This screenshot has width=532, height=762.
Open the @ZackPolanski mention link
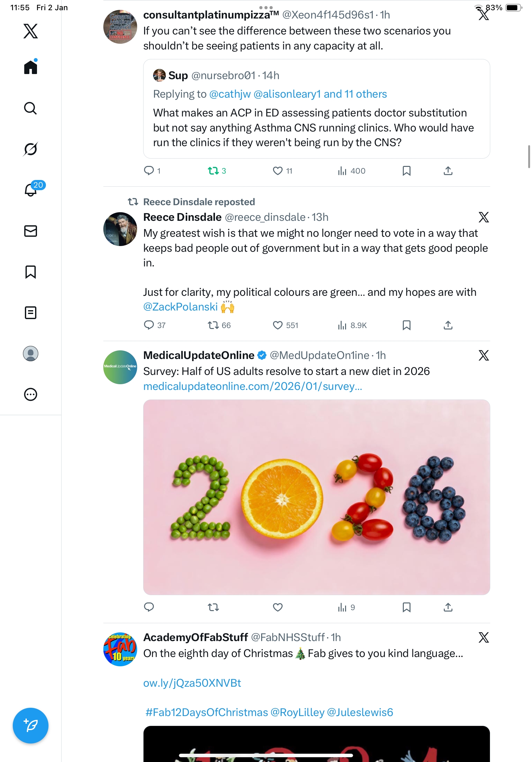click(x=180, y=307)
